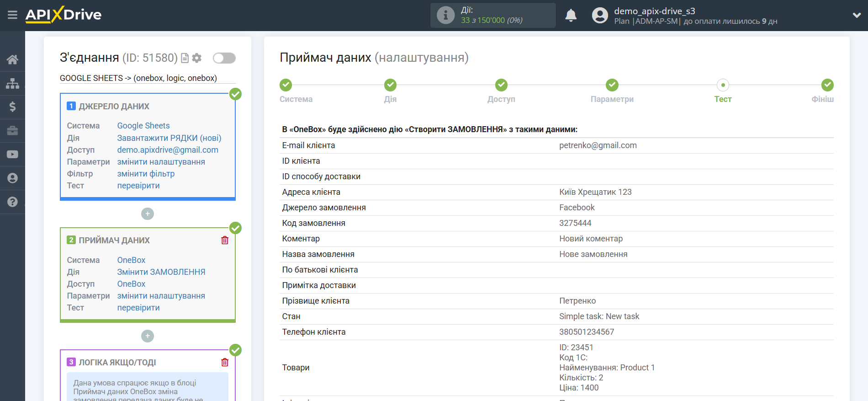Viewport: 868px width, 401px height.
Task: Open billing dollar icon in sidebar
Action: pos(12,107)
